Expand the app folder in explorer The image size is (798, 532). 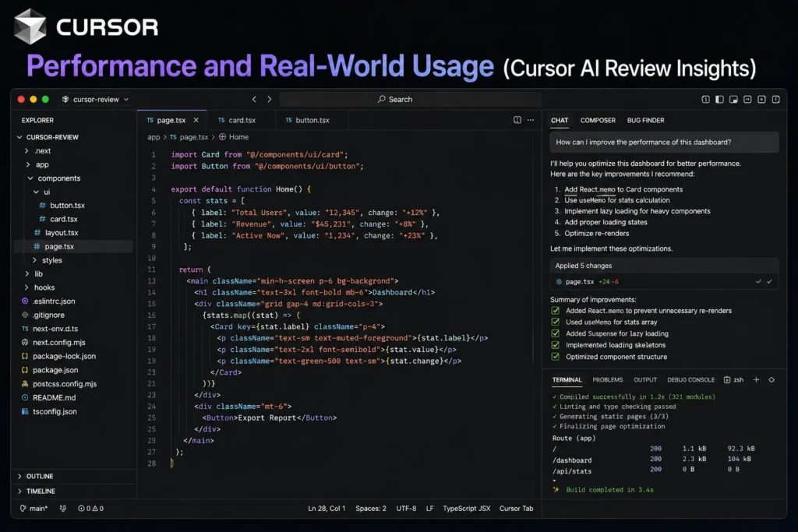click(28, 164)
